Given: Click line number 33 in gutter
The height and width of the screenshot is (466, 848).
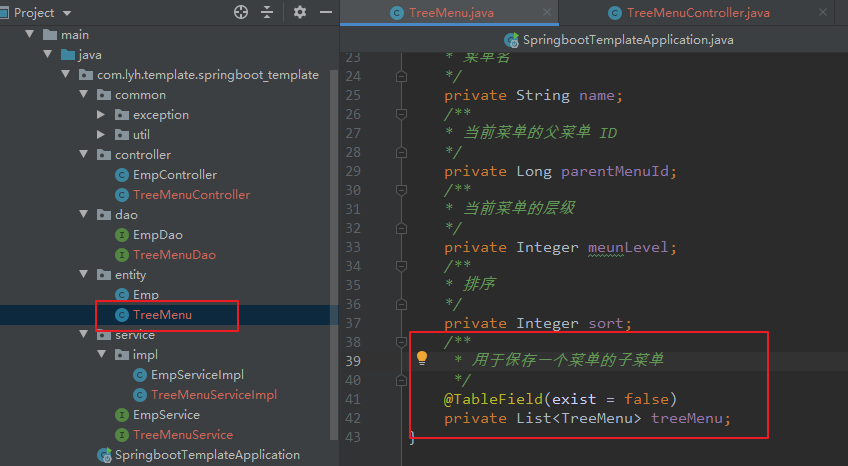Looking at the screenshot, I should click(353, 247).
